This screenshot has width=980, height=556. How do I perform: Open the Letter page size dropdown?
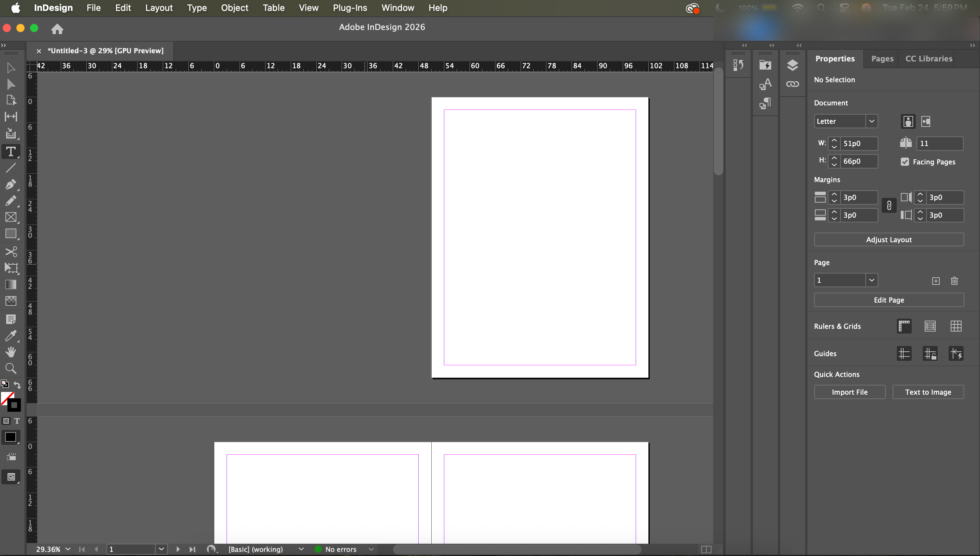coord(871,121)
